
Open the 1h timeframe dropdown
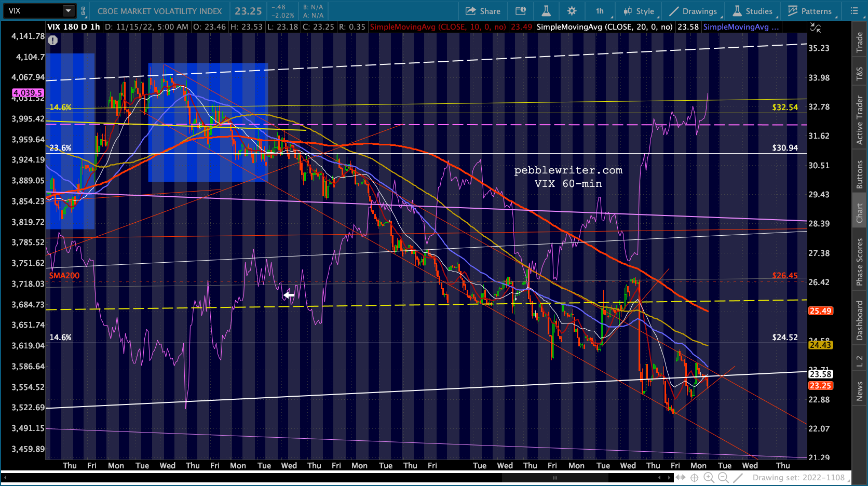point(601,11)
